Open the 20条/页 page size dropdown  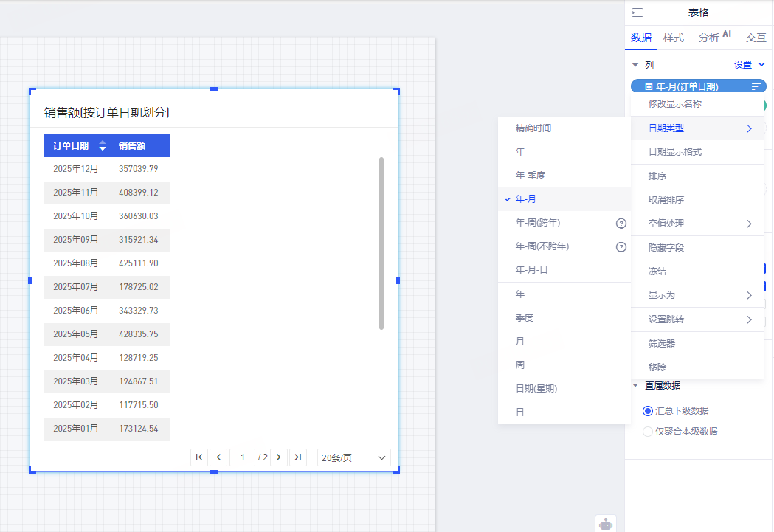[x=353, y=457]
